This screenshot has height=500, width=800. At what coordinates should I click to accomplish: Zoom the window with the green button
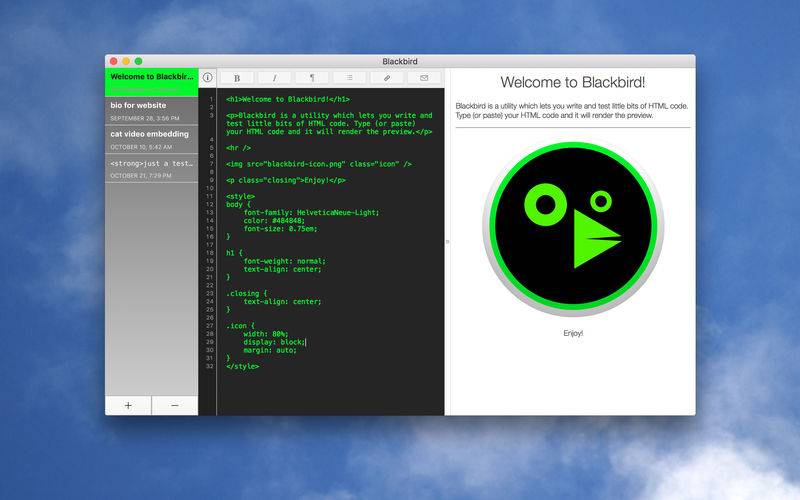tap(138, 61)
